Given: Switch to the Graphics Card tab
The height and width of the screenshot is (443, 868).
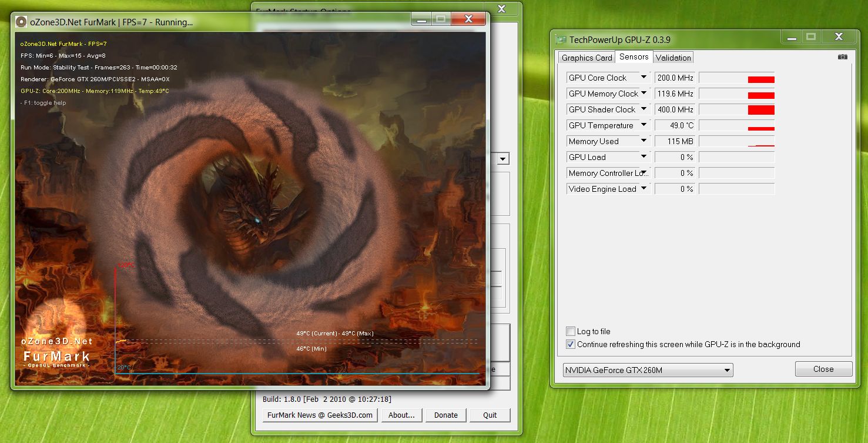Looking at the screenshot, I should 587,58.
